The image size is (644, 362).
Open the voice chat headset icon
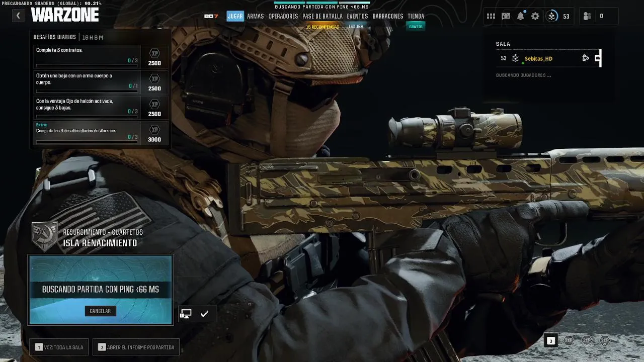pyautogui.click(x=506, y=17)
